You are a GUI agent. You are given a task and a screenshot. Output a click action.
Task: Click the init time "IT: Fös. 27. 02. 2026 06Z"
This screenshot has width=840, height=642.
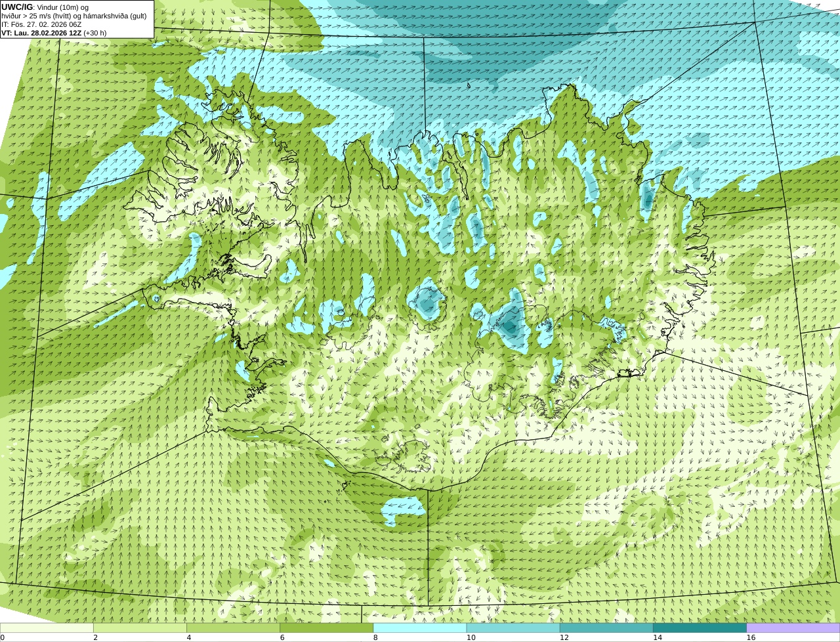(41, 24)
